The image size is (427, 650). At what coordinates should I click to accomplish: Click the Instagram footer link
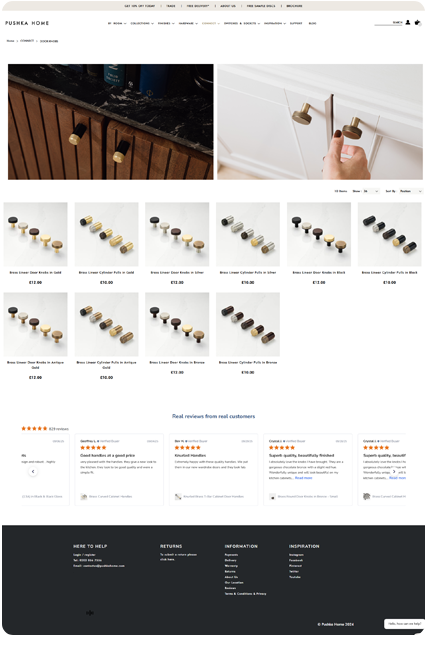296,555
